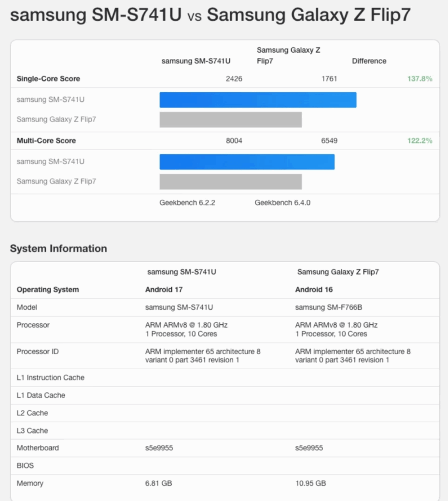Select the multi-core value 6549
This screenshot has height=501, width=448.
click(329, 140)
